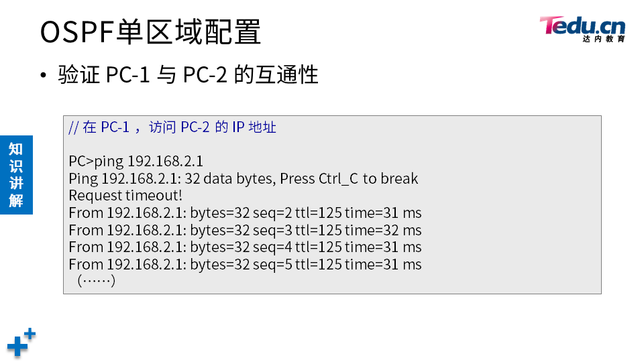The image size is (644, 362).
Task: Click the Request timeout! line
Action: click(125, 196)
